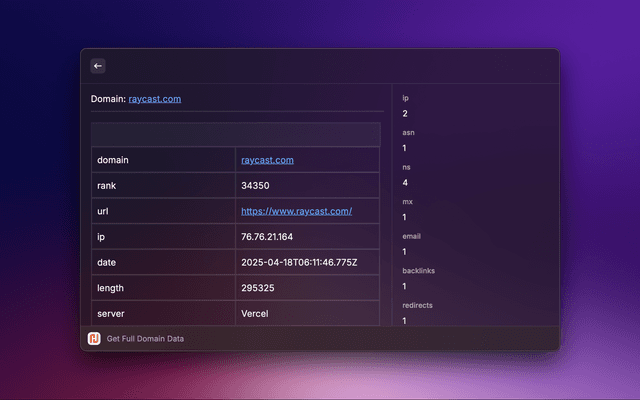Click the backlinks metadata label in sidebar

coord(418,271)
